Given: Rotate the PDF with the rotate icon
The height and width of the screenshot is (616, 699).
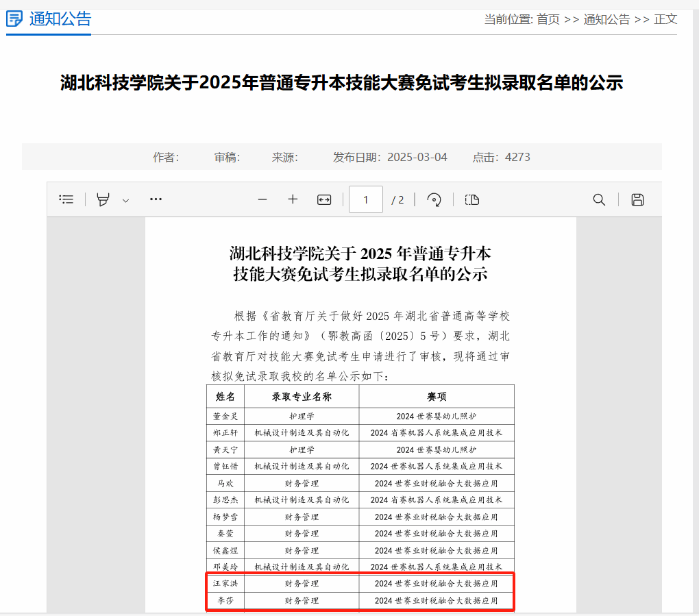Looking at the screenshot, I should [434, 199].
